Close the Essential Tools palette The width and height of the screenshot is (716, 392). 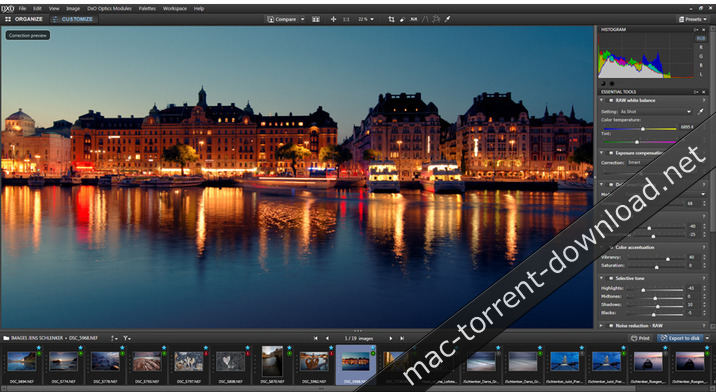point(704,92)
